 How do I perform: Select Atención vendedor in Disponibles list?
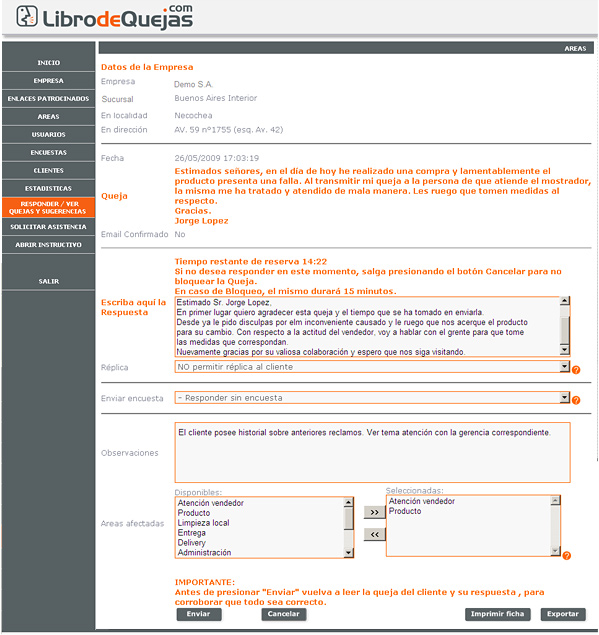pyautogui.click(x=211, y=503)
